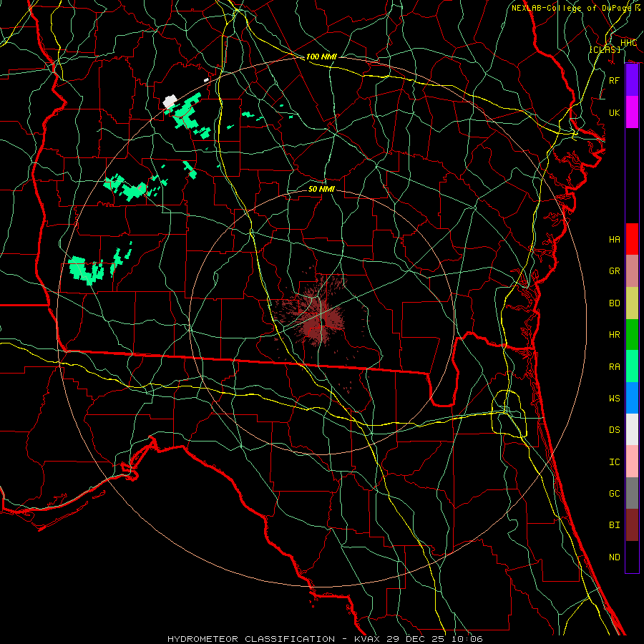Click the WS legend label
This screenshot has width=644, height=644.
[x=615, y=399]
